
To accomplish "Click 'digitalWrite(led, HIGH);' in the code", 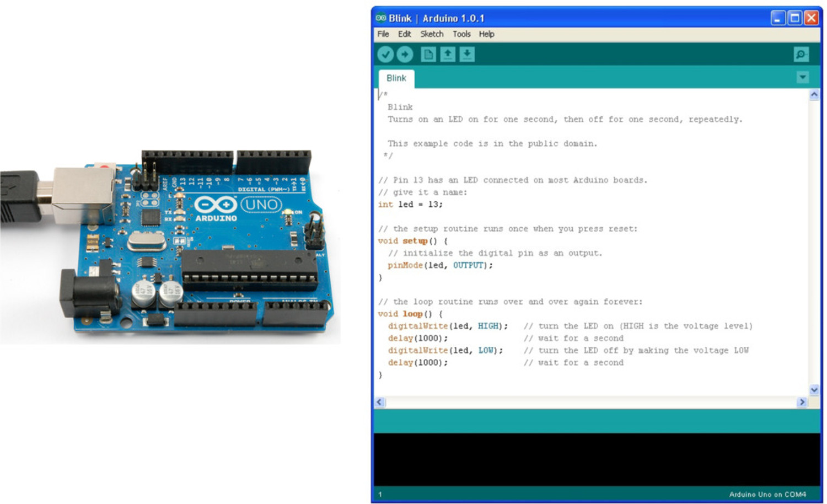I will [448, 326].
